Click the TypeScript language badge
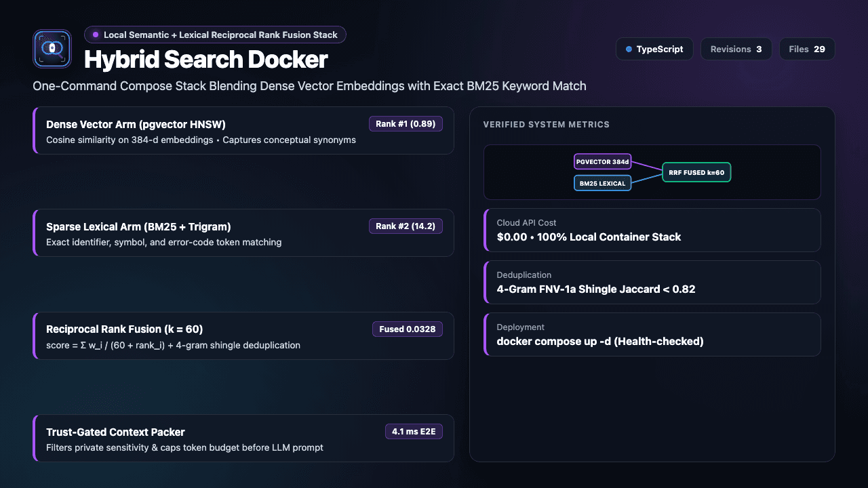 pyautogui.click(x=654, y=49)
